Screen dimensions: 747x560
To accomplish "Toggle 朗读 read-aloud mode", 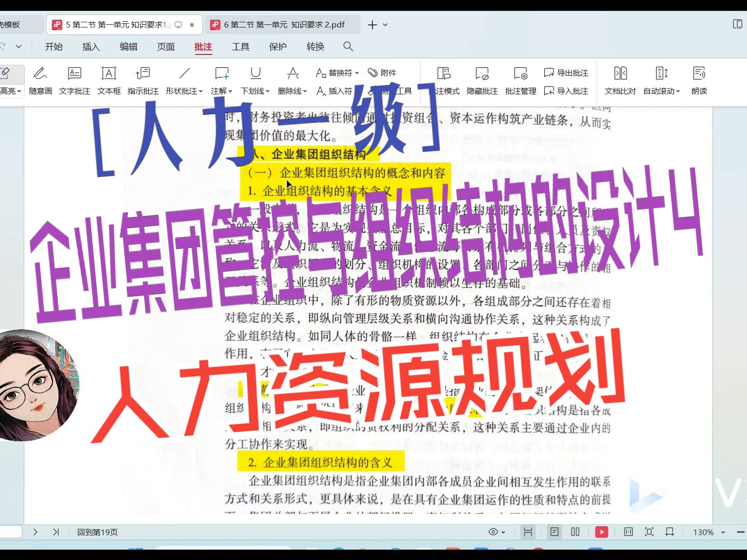I will click(699, 80).
